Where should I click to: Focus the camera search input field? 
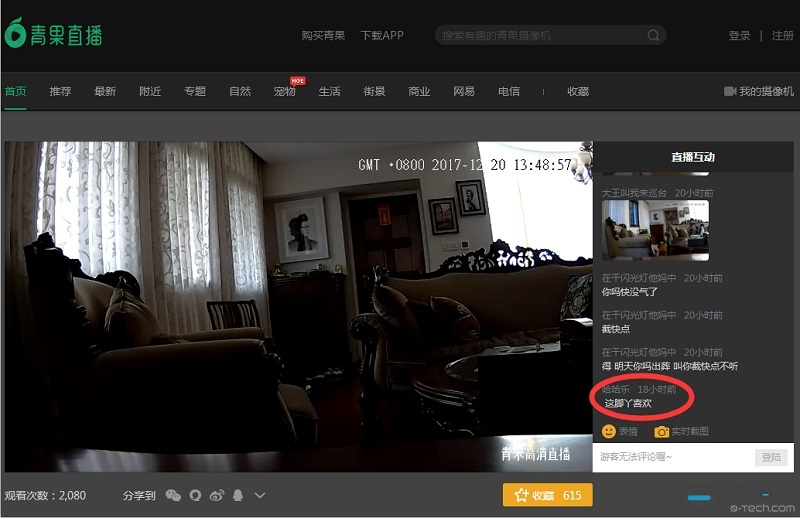(x=540, y=35)
